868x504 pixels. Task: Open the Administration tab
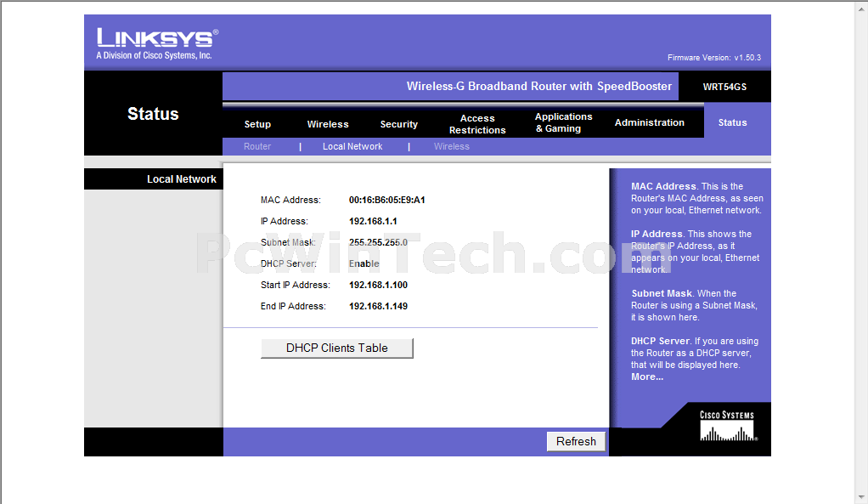[650, 122]
